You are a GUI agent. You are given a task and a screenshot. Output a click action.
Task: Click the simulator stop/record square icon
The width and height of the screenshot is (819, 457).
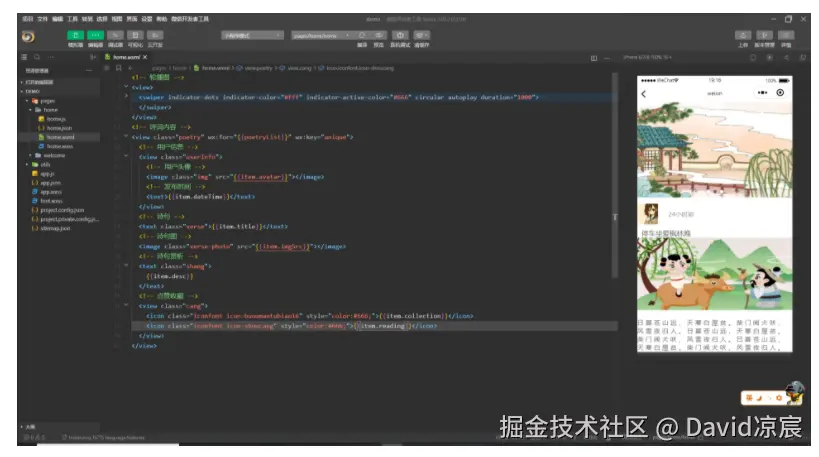click(769, 57)
